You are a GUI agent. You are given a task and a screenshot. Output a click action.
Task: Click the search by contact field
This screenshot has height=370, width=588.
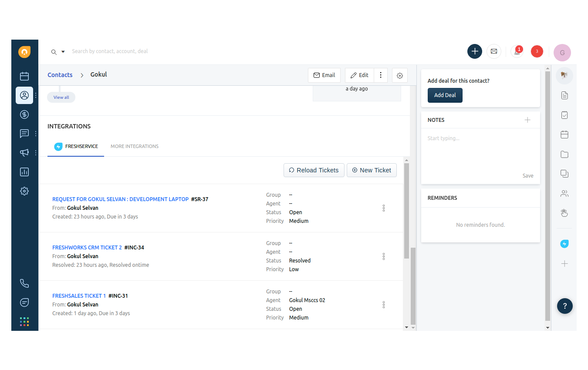(x=110, y=51)
